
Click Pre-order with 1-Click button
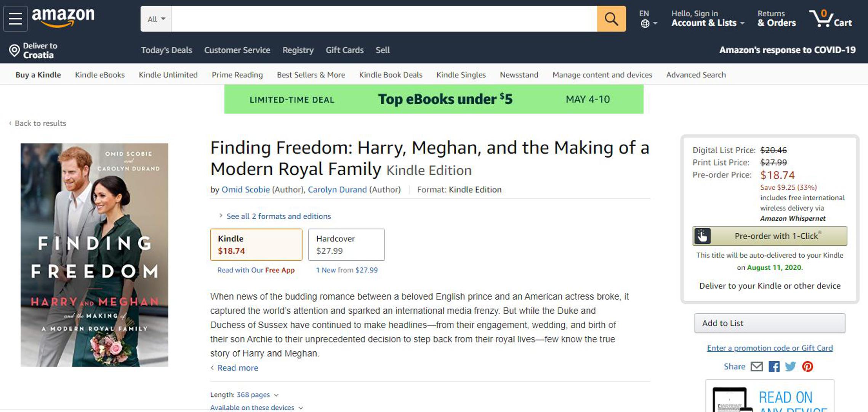770,236
